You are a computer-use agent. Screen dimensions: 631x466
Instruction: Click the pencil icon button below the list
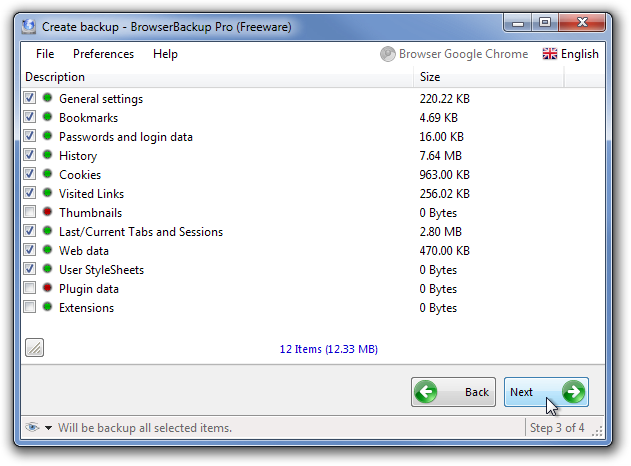tap(35, 348)
